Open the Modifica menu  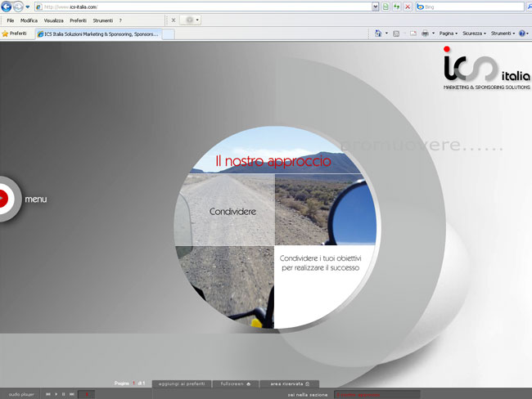pyautogui.click(x=29, y=20)
